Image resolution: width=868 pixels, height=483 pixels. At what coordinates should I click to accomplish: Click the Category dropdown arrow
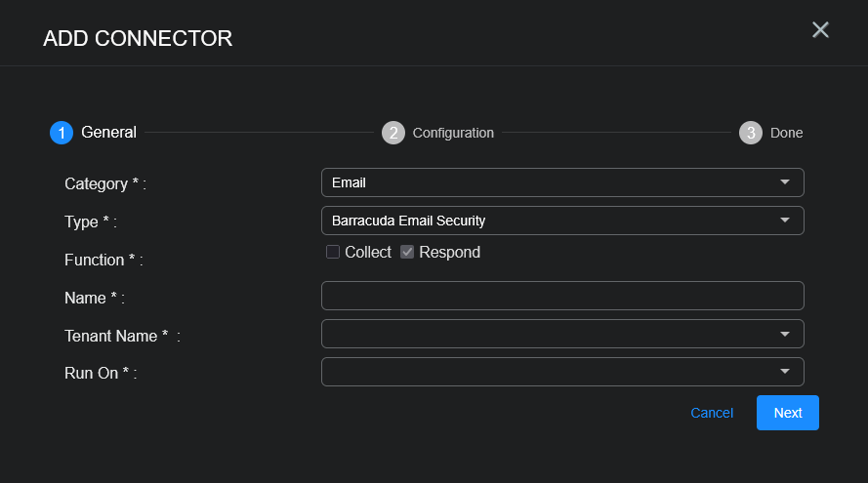(x=785, y=182)
